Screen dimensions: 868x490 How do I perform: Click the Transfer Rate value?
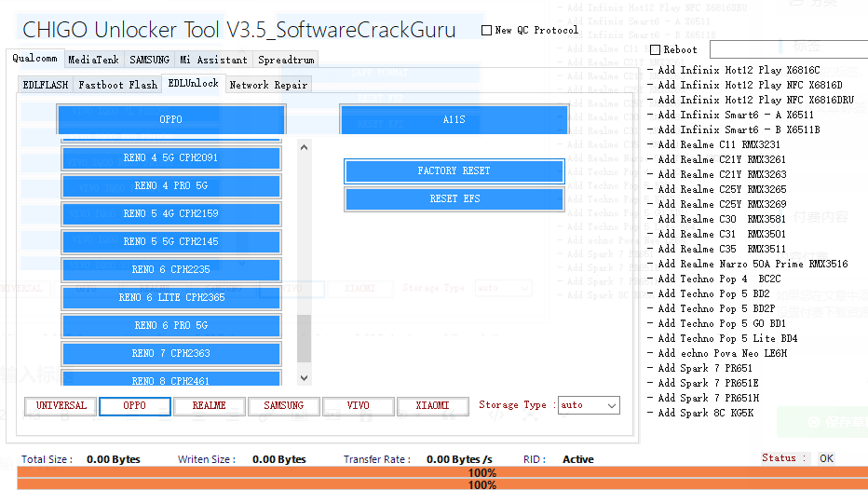point(459,459)
